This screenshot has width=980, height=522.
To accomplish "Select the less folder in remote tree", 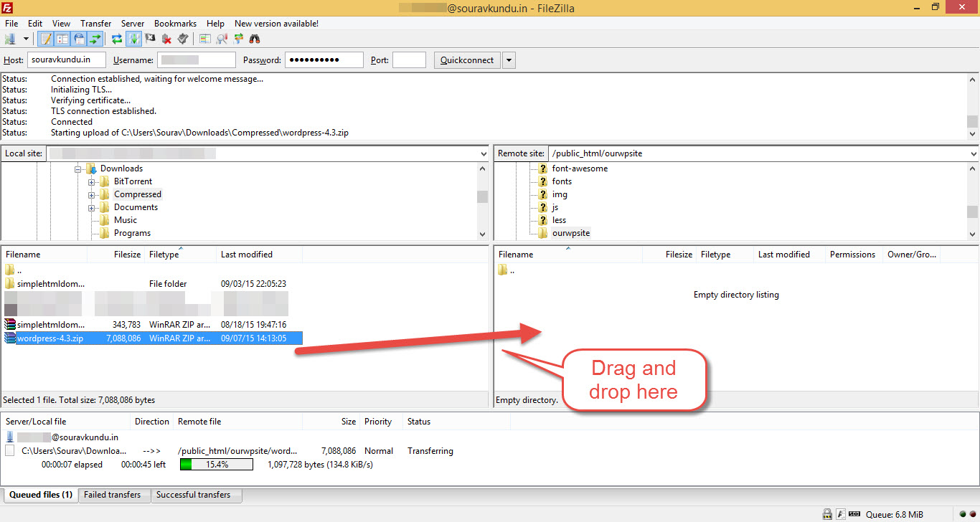I will click(x=559, y=220).
